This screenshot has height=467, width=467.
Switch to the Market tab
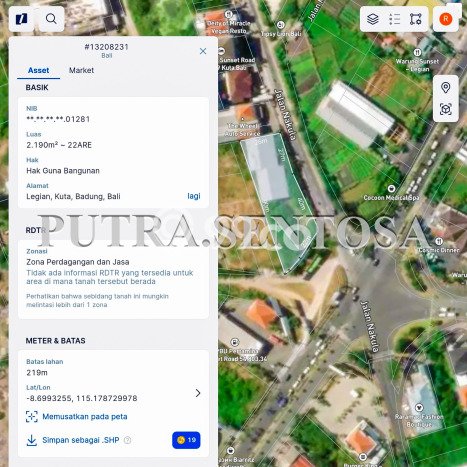click(x=81, y=70)
